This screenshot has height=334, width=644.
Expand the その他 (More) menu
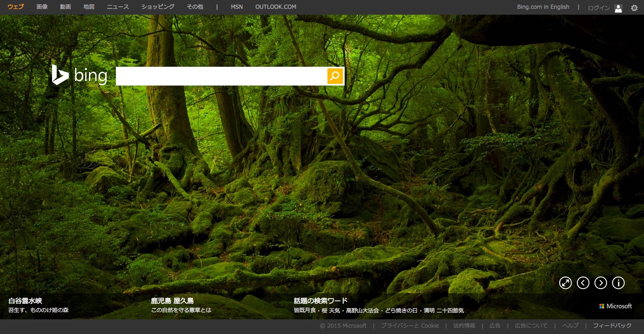[195, 7]
